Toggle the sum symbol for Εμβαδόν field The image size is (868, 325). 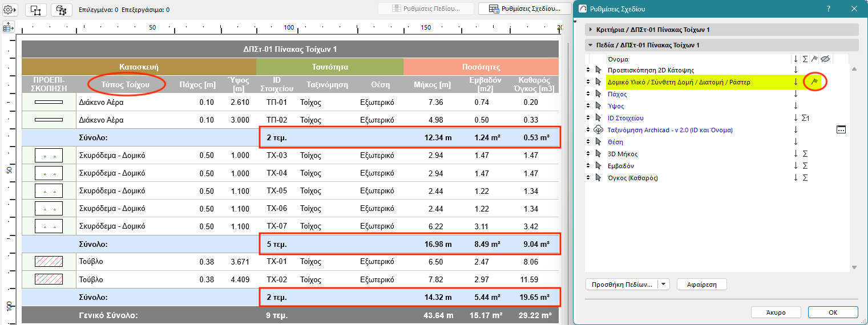[x=805, y=166]
